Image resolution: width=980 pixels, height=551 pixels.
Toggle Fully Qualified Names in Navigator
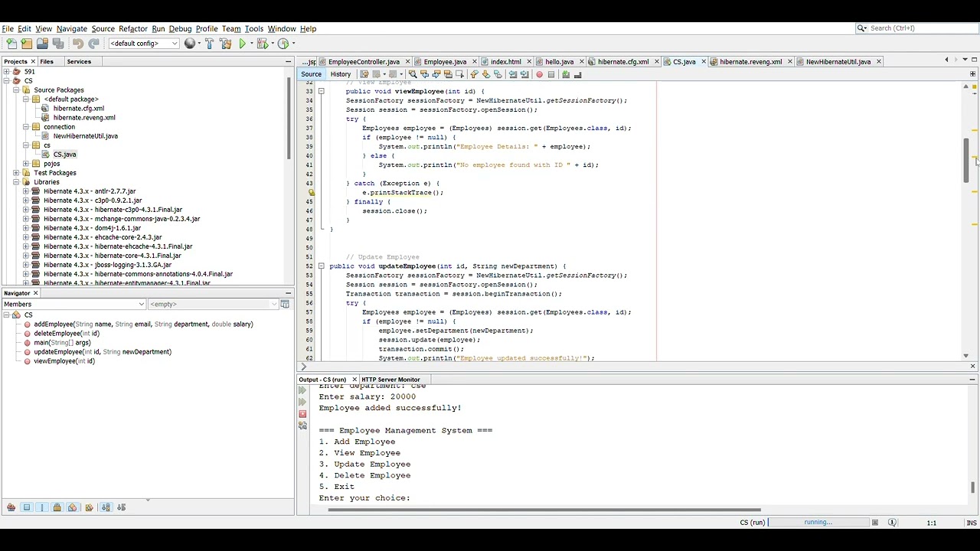tap(90, 507)
